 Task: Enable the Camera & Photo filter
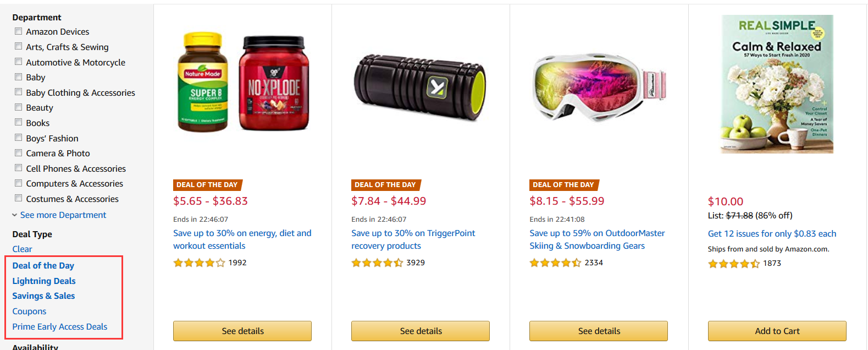[x=19, y=153]
